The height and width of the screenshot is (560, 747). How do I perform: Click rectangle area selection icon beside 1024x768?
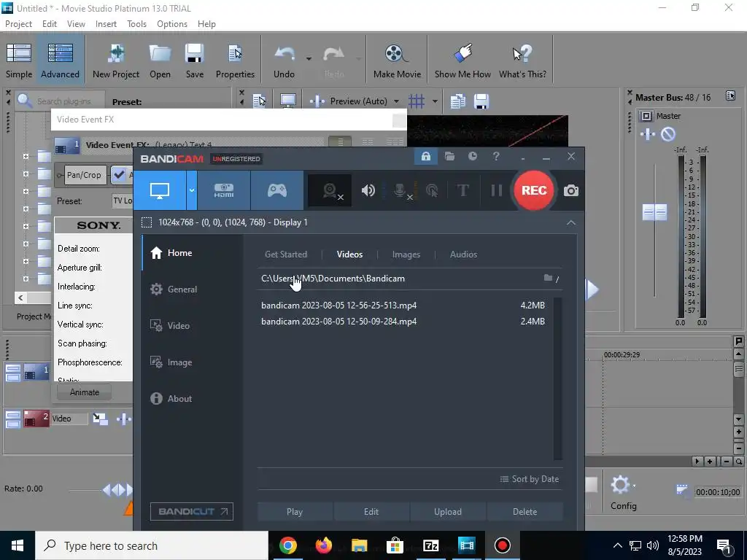tap(147, 222)
